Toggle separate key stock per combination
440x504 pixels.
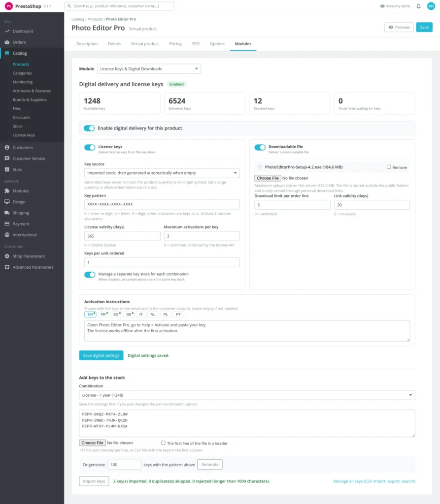coord(90,275)
